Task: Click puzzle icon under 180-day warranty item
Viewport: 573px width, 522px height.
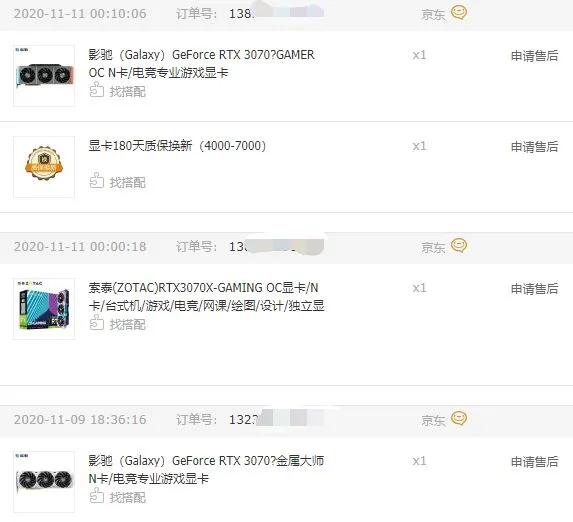Action: coord(96,181)
